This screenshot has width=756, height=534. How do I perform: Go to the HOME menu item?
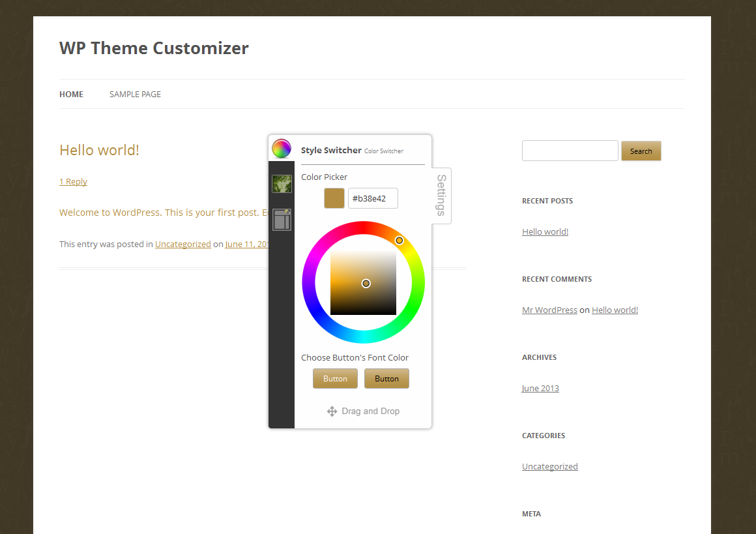pos(71,94)
